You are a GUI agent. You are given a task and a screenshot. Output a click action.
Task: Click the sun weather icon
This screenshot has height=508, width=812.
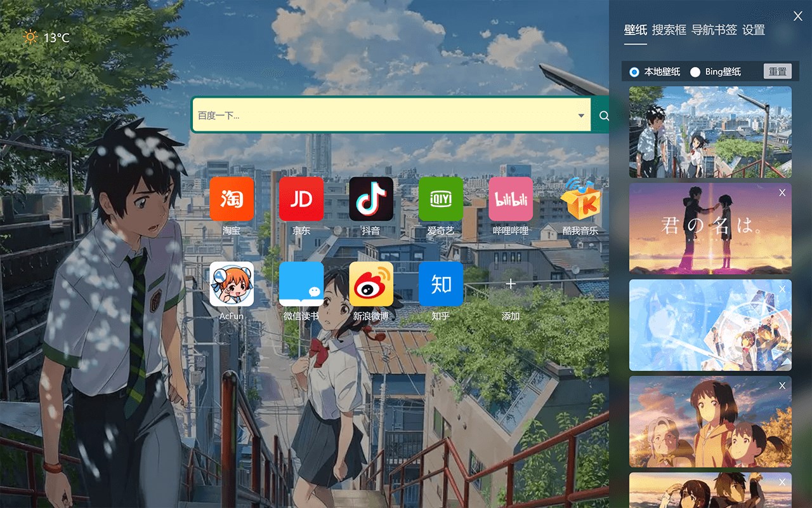tap(30, 37)
